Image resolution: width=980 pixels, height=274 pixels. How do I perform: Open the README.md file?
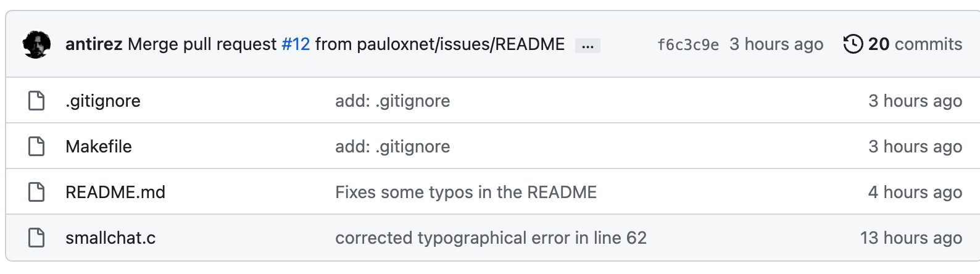[x=115, y=193]
